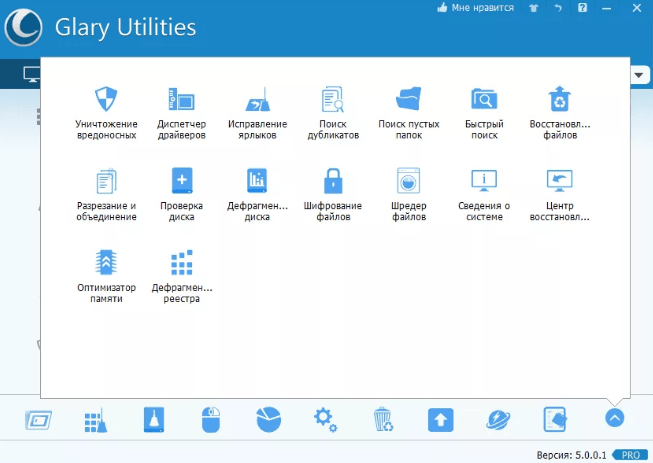This screenshot has width=653, height=463.
Task: Launch Оптимизатор памяти tool
Action: pyautogui.click(x=106, y=276)
